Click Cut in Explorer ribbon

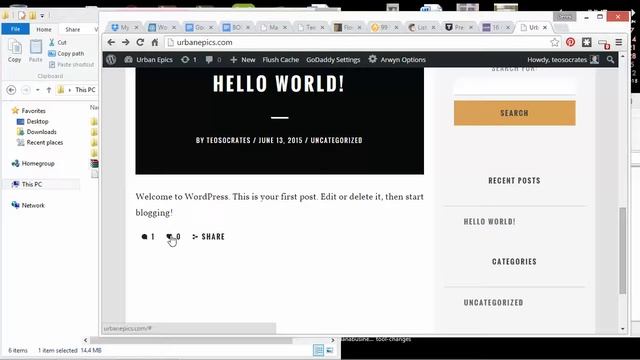click(58, 42)
